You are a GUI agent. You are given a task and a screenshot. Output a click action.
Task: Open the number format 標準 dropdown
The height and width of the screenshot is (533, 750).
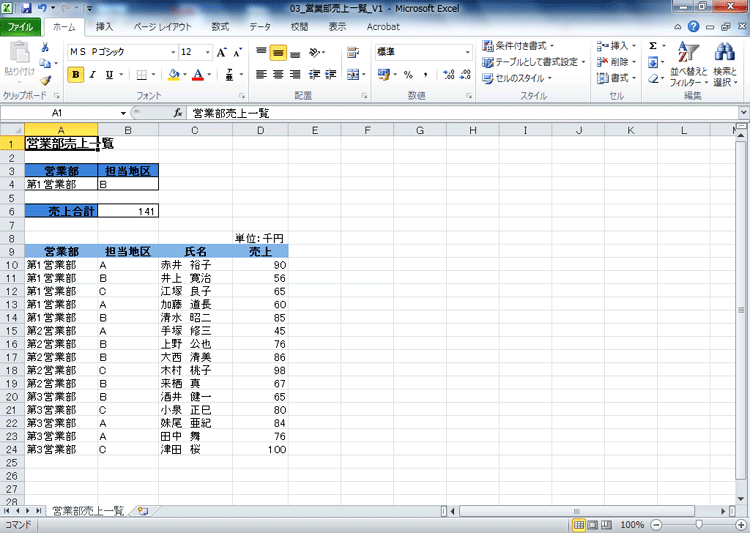coord(467,52)
